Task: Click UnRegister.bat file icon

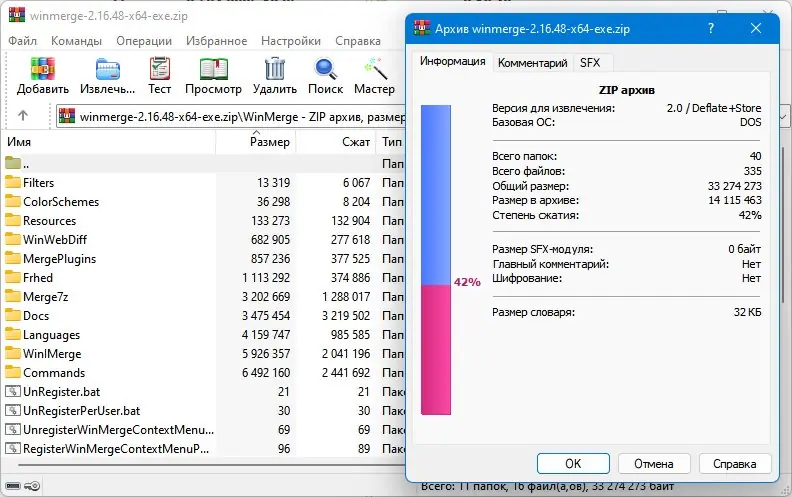Action: click(13, 391)
